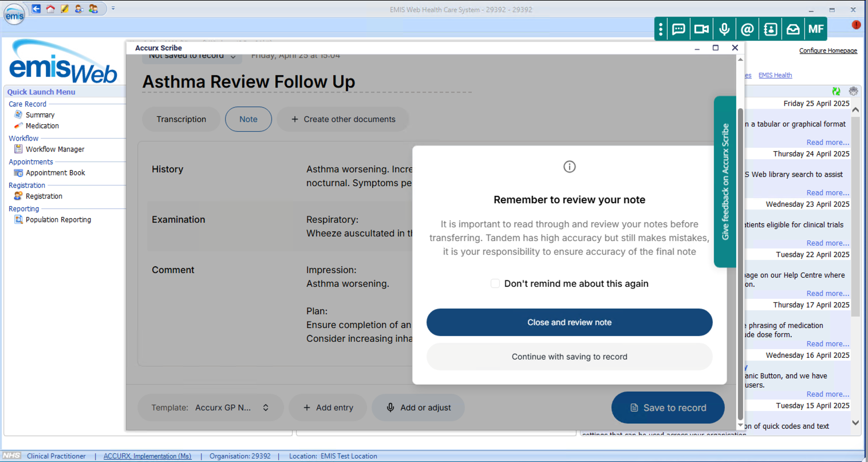Image resolution: width=868 pixels, height=462 pixels.
Task: Select the Note tab
Action: tap(248, 119)
